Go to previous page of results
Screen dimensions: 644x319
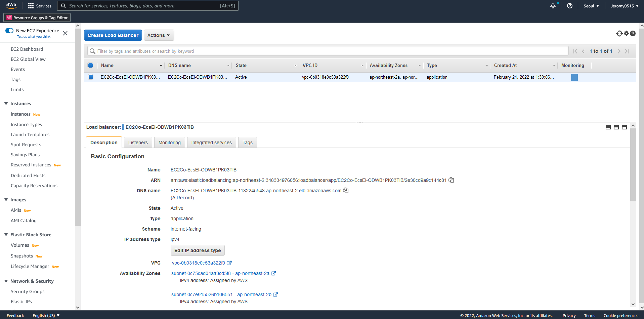tap(583, 51)
